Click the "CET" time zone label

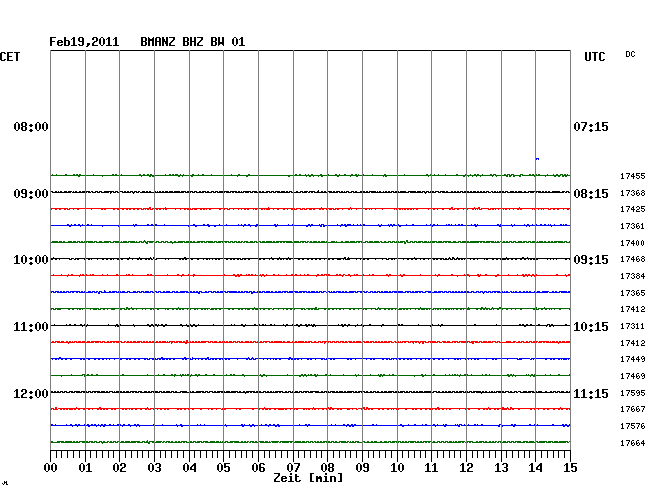click(x=10, y=57)
